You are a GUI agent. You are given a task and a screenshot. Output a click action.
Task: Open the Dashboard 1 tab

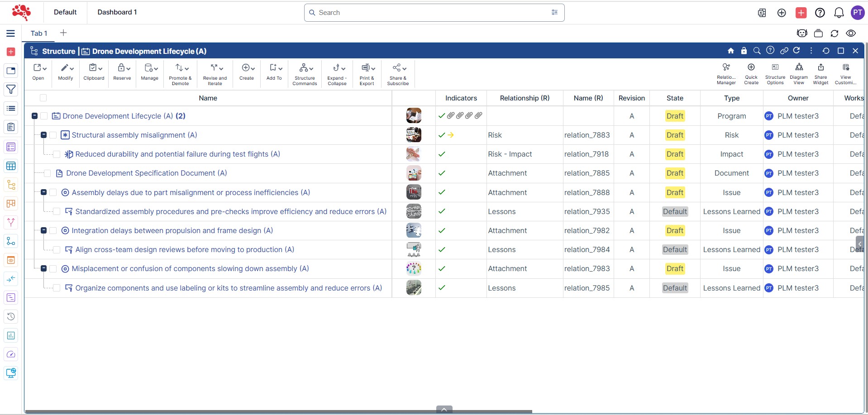pyautogui.click(x=117, y=12)
